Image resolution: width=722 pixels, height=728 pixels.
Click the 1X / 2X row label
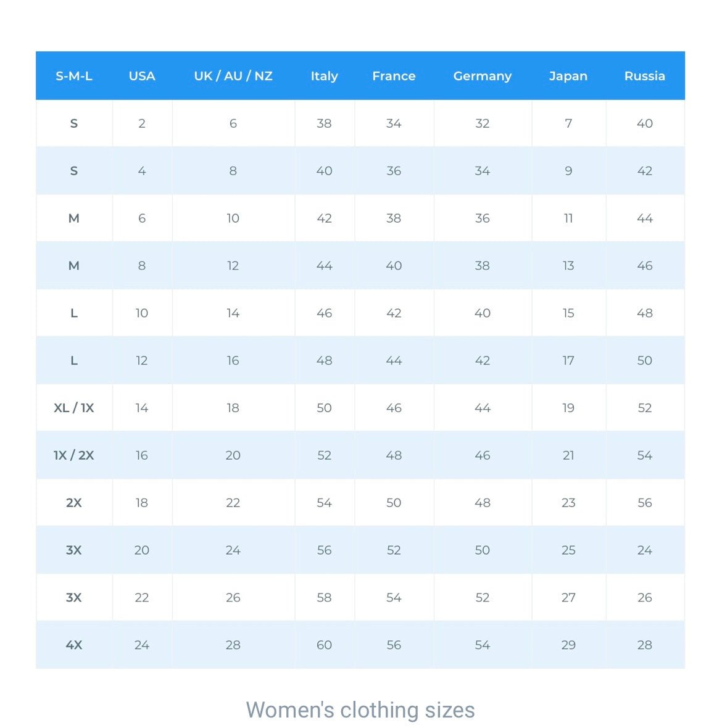[x=74, y=455]
